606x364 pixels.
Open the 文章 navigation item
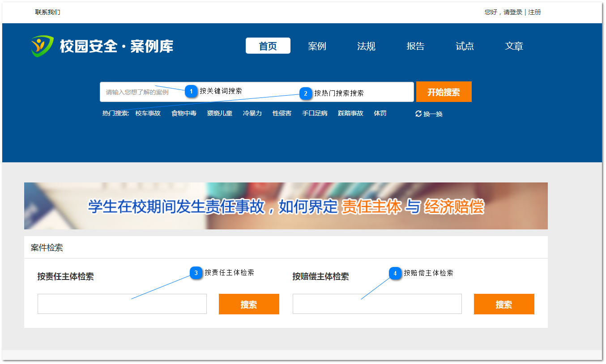pos(514,46)
